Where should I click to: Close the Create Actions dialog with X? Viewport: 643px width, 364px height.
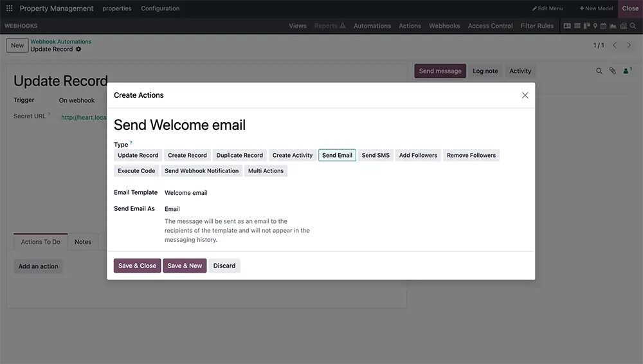(x=525, y=95)
